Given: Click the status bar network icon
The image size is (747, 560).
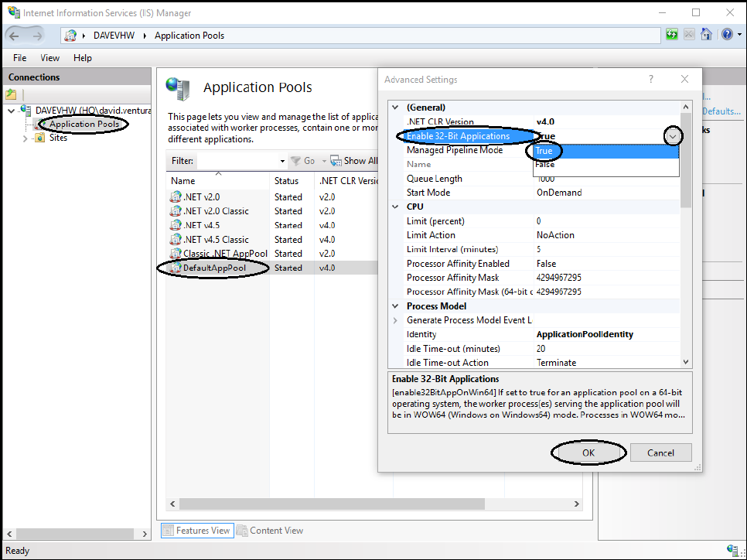Looking at the screenshot, I should 733,551.
